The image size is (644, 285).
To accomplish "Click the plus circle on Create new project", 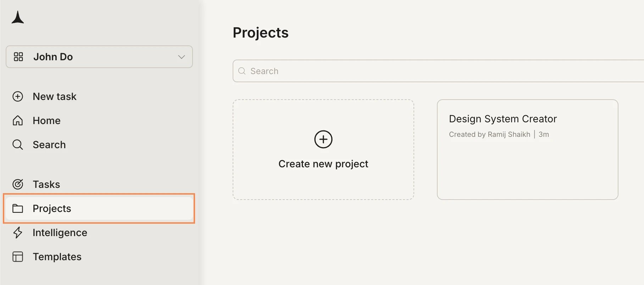I will pos(323,139).
